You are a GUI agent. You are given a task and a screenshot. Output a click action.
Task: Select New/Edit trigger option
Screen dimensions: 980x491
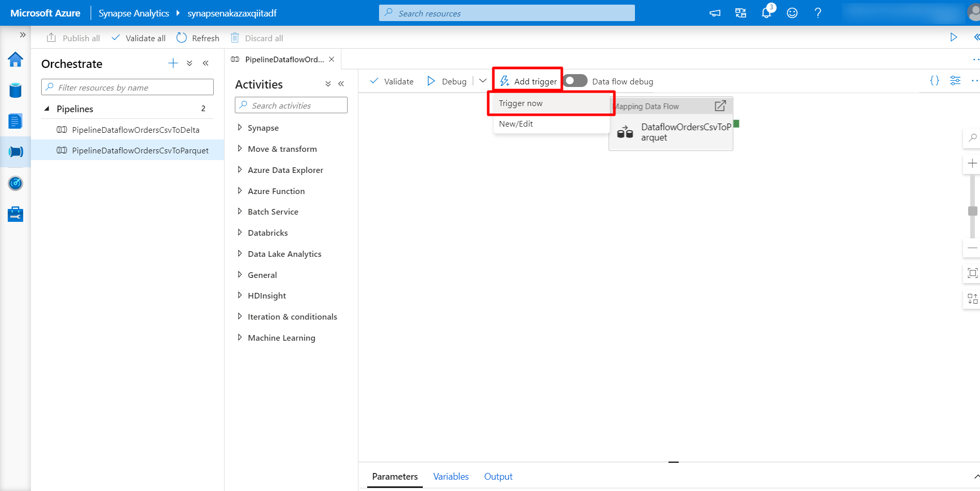pyautogui.click(x=552, y=124)
